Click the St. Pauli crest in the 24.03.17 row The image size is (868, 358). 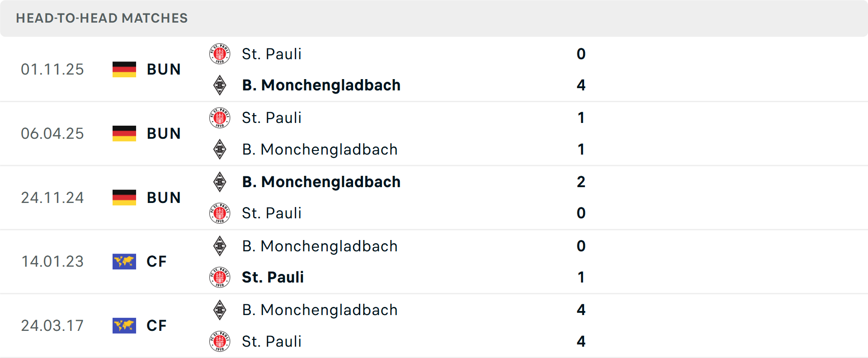pos(220,341)
